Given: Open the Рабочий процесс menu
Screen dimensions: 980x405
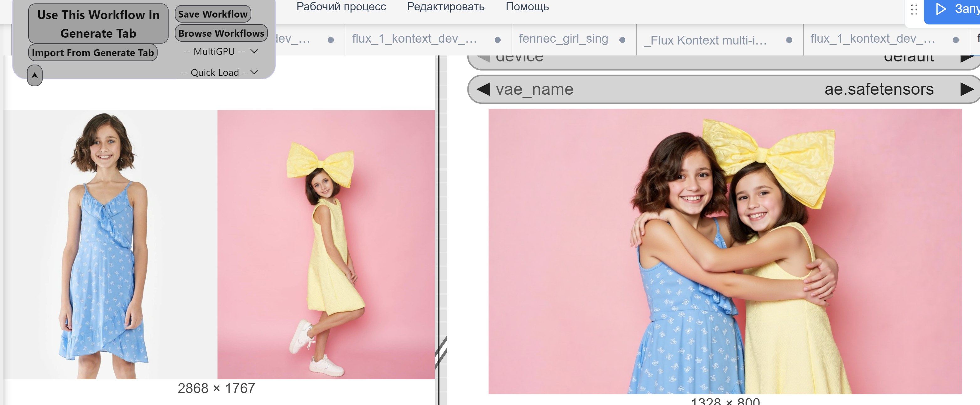Looking at the screenshot, I should [x=341, y=7].
